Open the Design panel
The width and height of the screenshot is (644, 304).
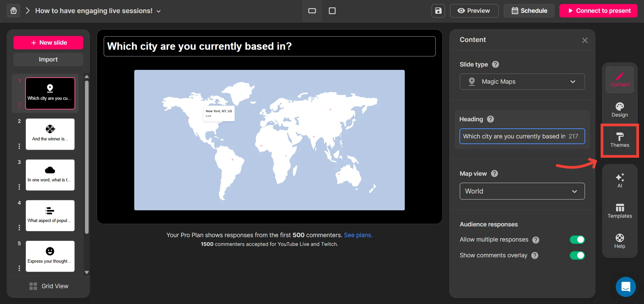620,110
